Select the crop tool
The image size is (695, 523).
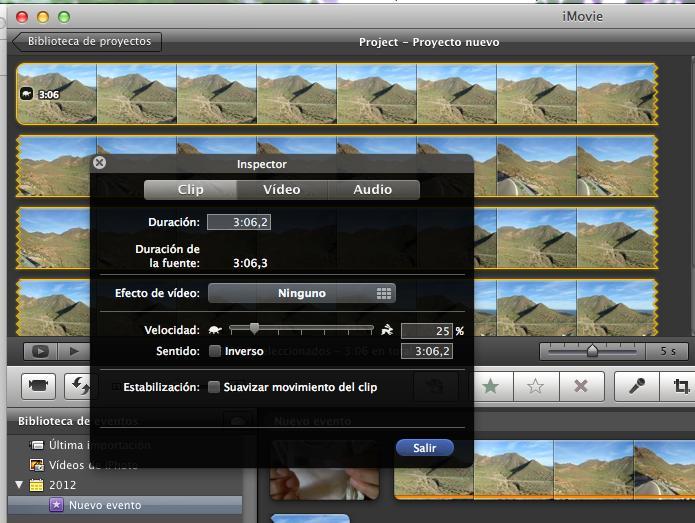pyautogui.click(x=681, y=386)
